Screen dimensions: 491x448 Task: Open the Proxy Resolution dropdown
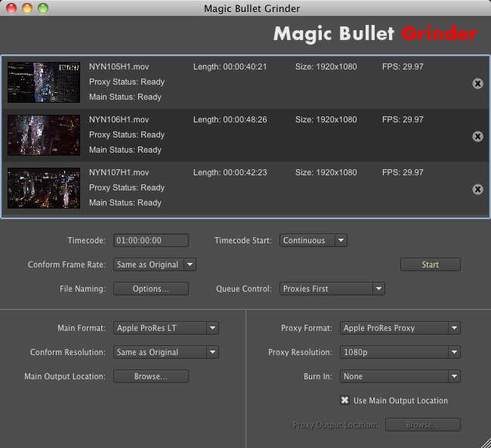pos(400,352)
